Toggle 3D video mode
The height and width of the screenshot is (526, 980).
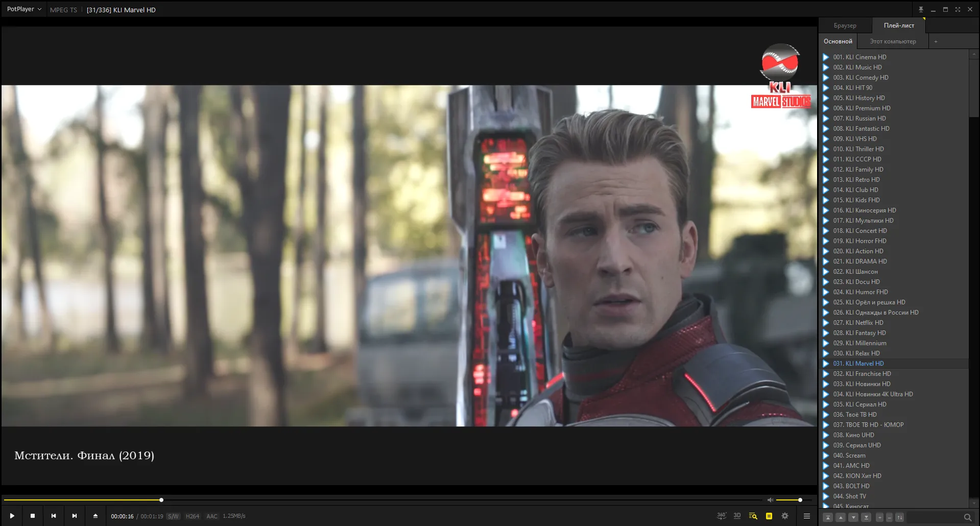pyautogui.click(x=737, y=516)
